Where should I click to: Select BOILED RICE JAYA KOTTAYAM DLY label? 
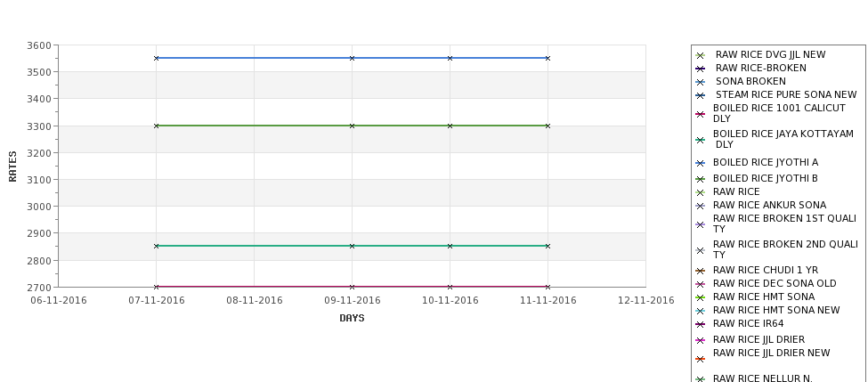click(783, 139)
